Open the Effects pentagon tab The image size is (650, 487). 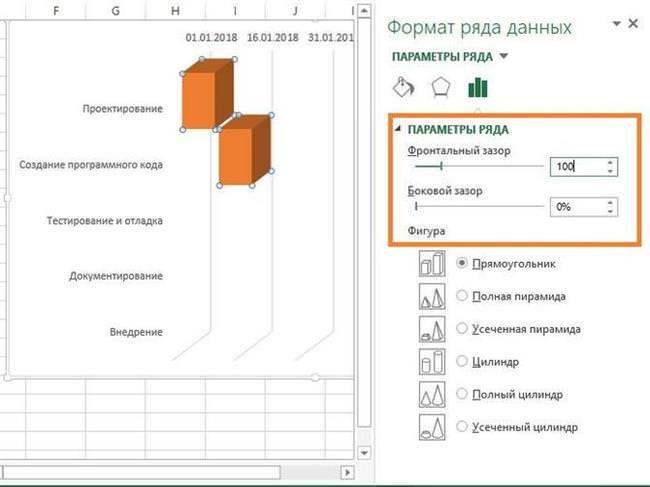(x=440, y=87)
